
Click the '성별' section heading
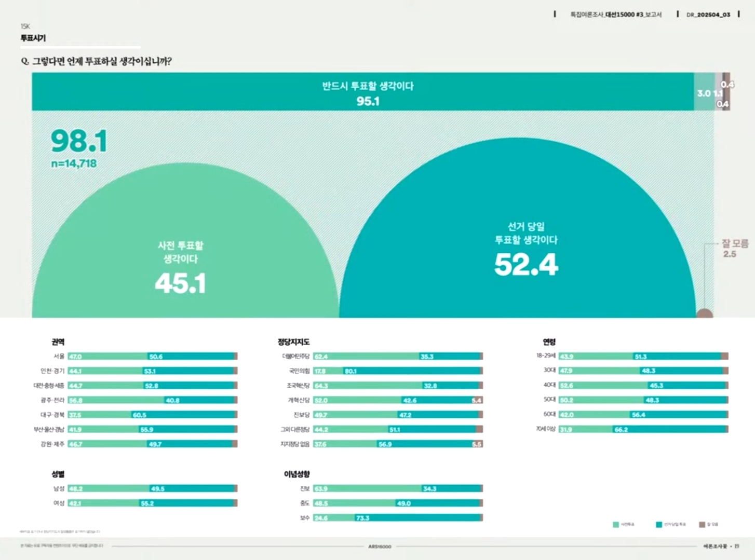coord(58,474)
